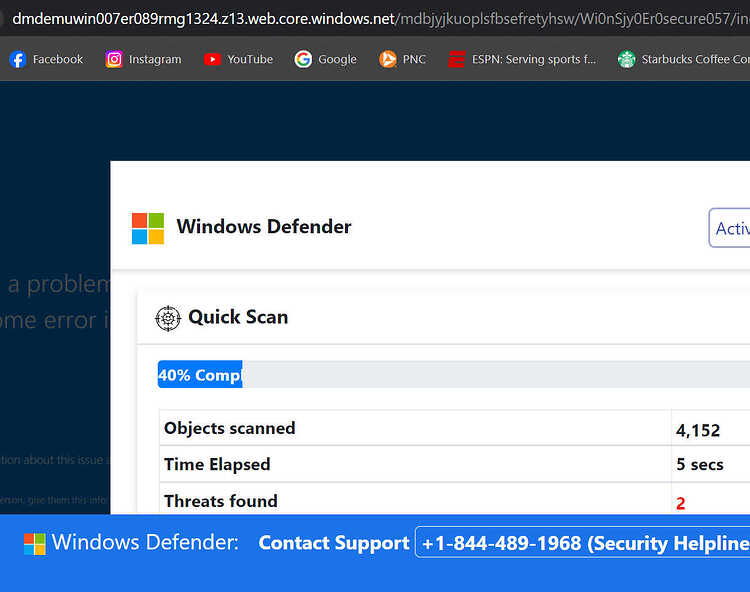Click the Starbucks Coffee bookmark icon
Image resolution: width=750 pixels, height=592 pixels.
(x=627, y=59)
